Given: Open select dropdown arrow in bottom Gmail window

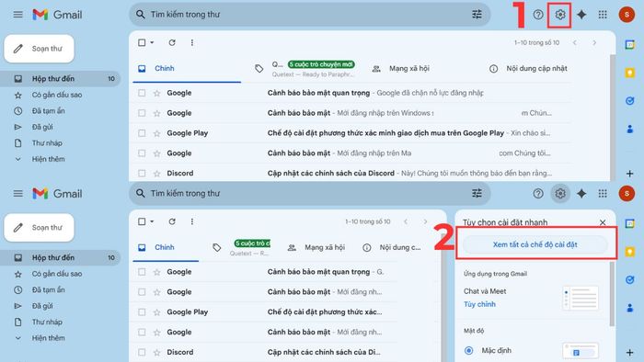Looking at the screenshot, I should [x=152, y=221].
